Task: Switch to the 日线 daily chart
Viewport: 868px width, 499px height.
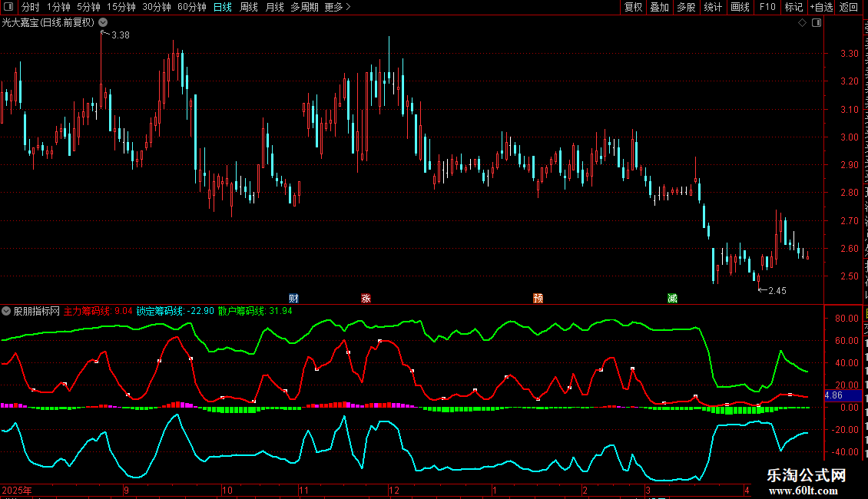Action: point(223,7)
